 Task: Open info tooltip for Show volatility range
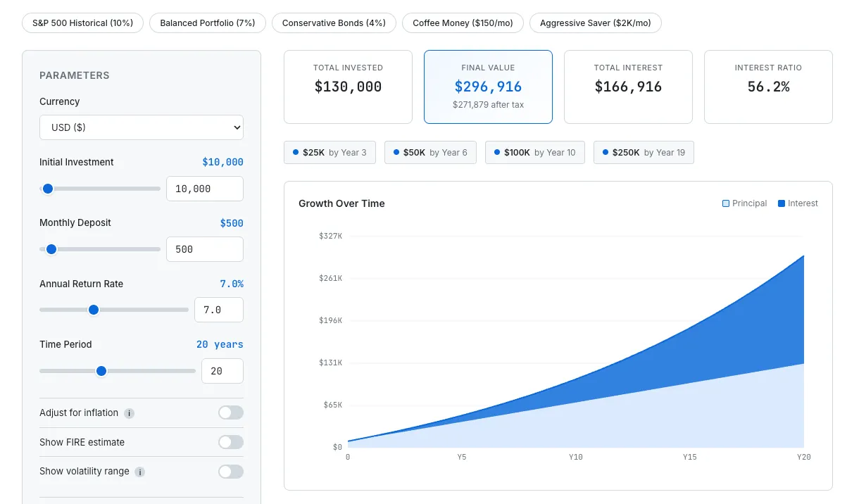pyautogui.click(x=140, y=472)
